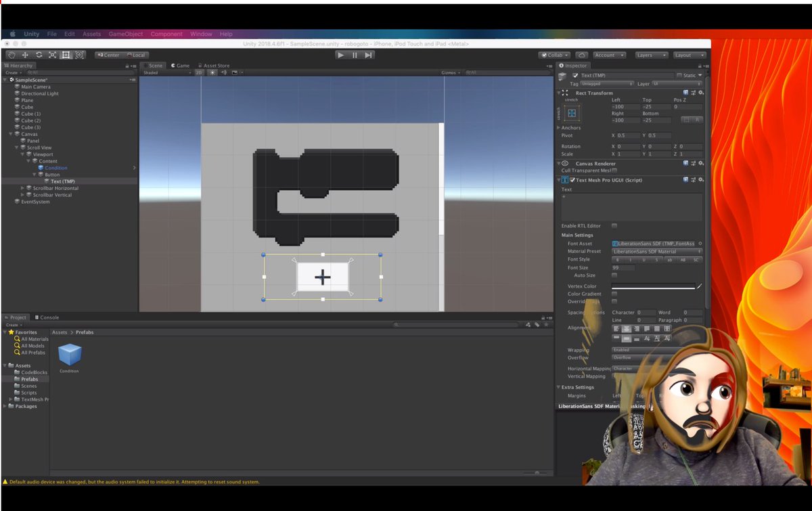The width and height of the screenshot is (812, 511).
Task: Open the anchor presets stretch box
Action: pos(572,113)
